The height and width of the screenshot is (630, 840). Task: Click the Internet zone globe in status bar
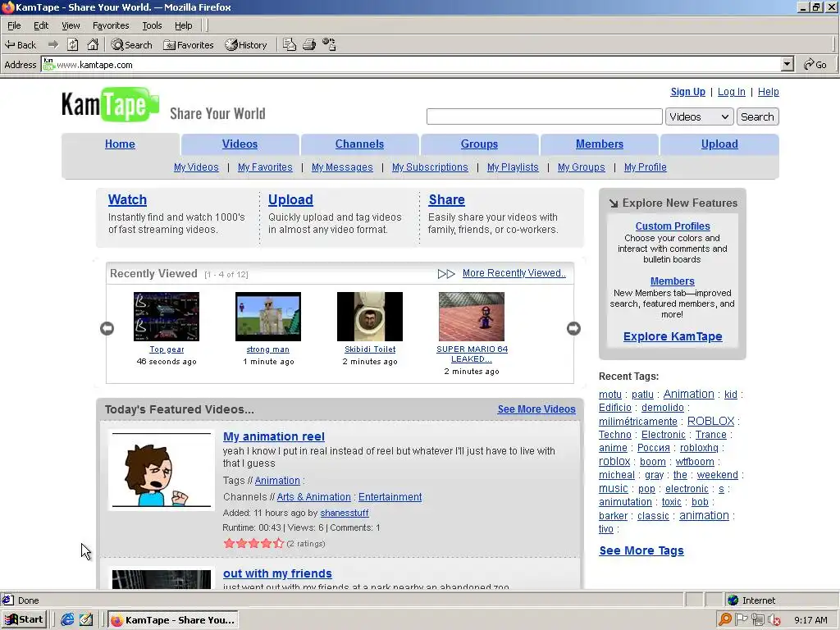[x=733, y=600]
